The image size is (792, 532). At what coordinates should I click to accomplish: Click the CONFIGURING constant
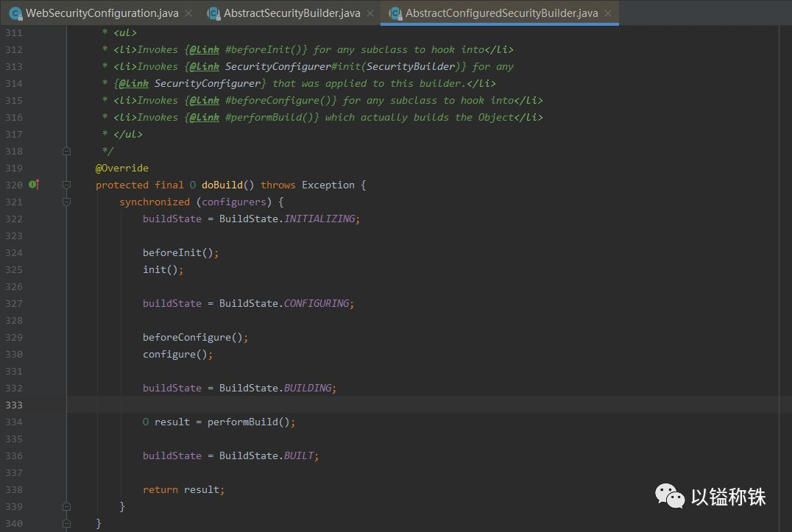pos(317,303)
